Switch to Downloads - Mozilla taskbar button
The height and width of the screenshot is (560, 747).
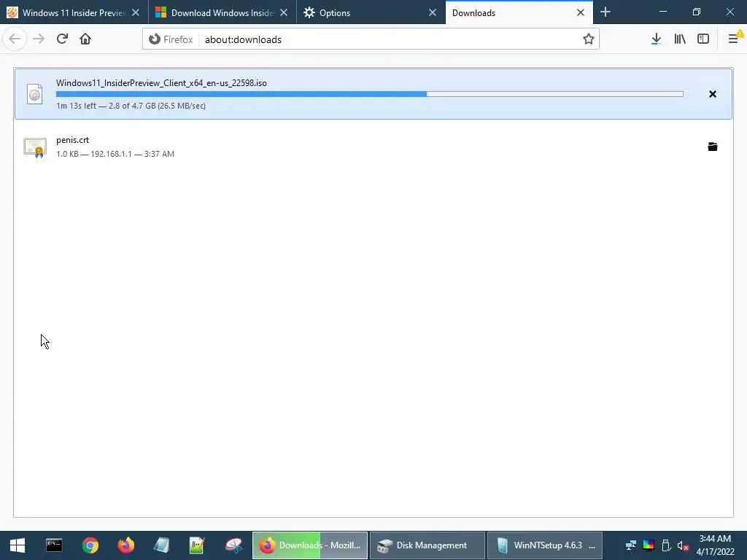point(309,545)
